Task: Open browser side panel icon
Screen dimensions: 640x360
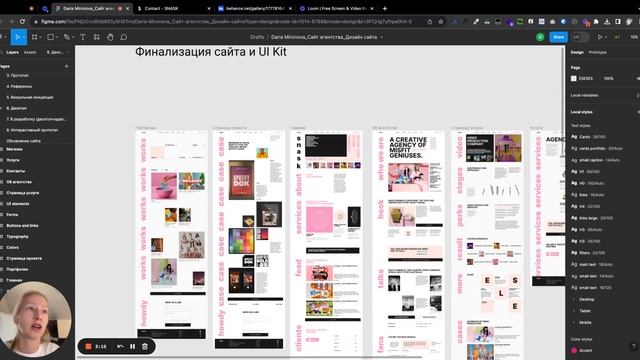Action: tap(618, 21)
